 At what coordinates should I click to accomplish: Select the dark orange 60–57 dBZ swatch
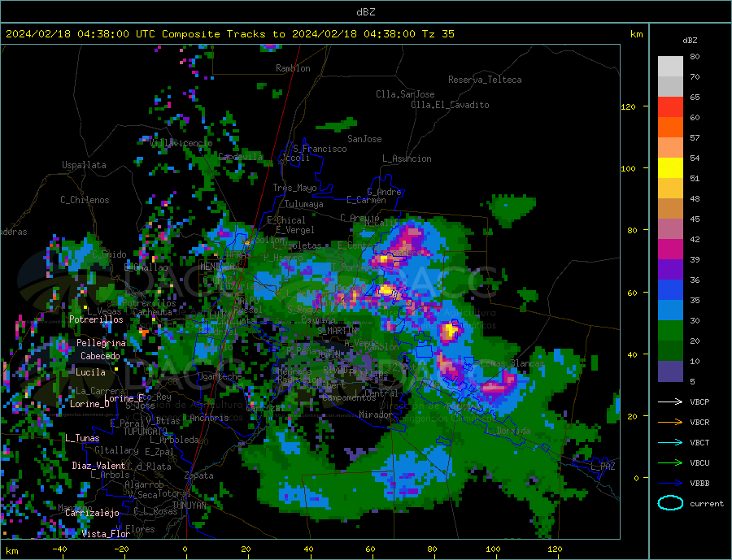pyautogui.click(x=670, y=128)
